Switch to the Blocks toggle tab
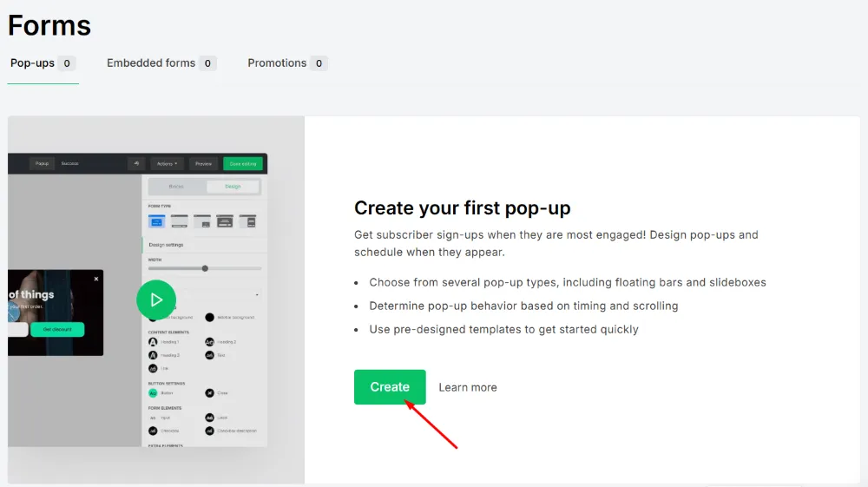 [x=176, y=187]
